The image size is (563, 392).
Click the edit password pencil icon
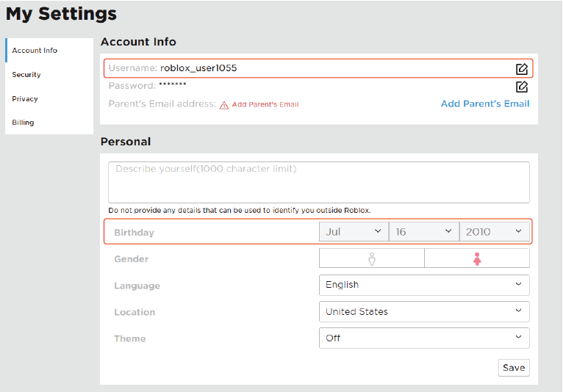click(522, 87)
